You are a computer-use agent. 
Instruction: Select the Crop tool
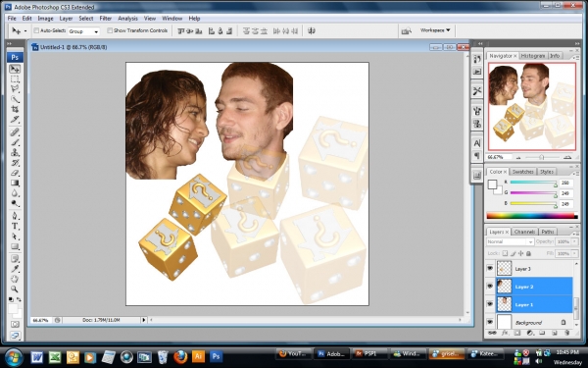click(15, 109)
